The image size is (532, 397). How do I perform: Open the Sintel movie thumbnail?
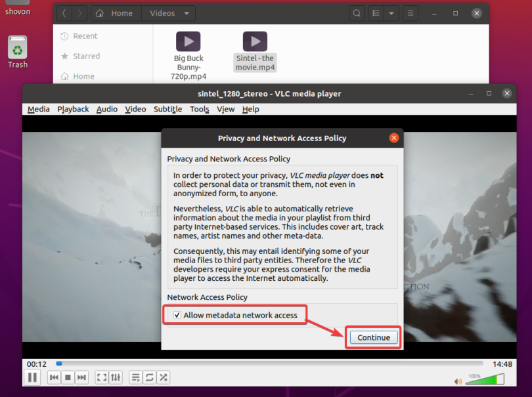[x=255, y=41]
